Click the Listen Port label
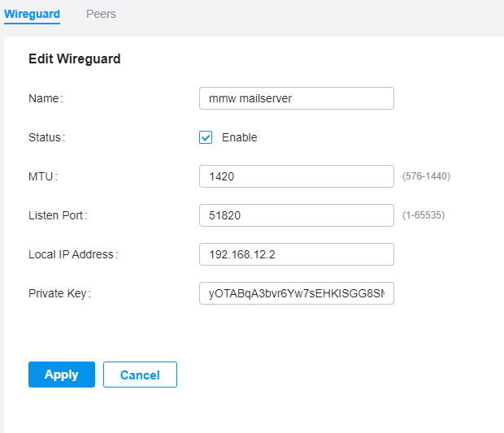The width and height of the screenshot is (504, 433). 58,215
